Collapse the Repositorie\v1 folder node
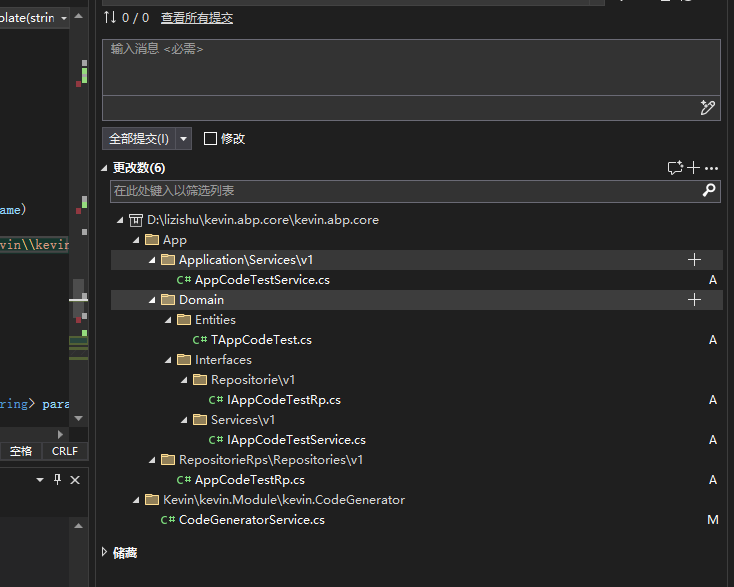This screenshot has width=734, height=587. click(x=184, y=380)
